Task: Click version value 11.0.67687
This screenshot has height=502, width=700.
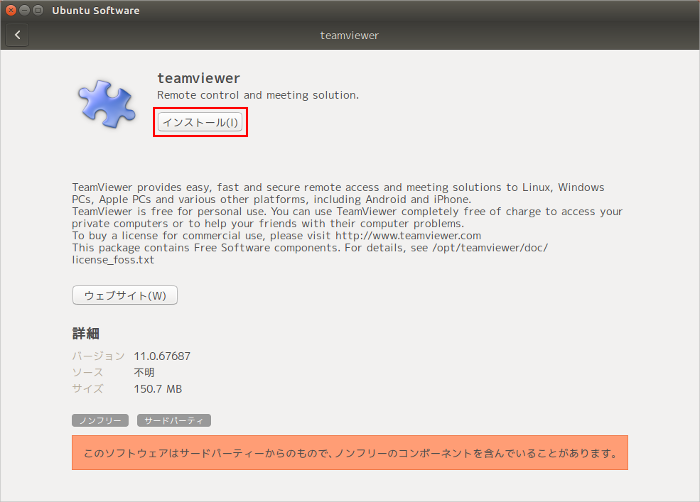Action: click(x=162, y=356)
